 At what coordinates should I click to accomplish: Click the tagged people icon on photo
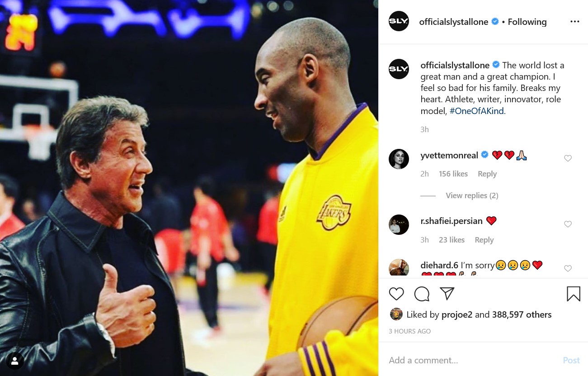(15, 361)
